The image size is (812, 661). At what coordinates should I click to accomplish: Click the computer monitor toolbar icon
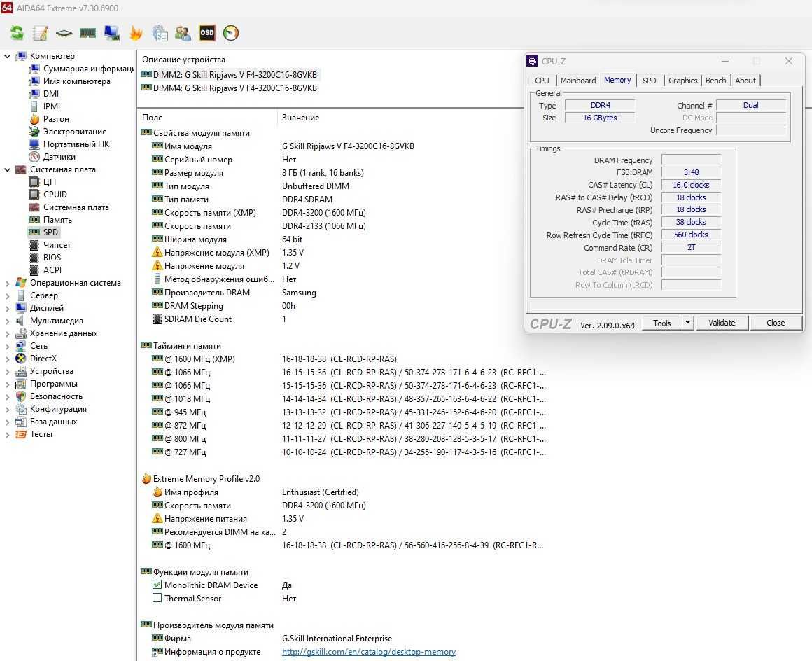click(x=111, y=33)
